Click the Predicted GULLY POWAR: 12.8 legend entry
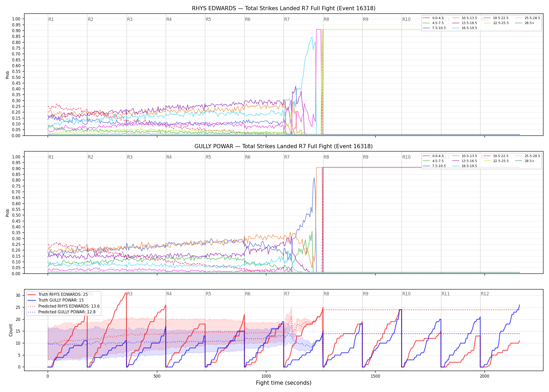Viewport: 549px width, 392px height. tap(61, 312)
